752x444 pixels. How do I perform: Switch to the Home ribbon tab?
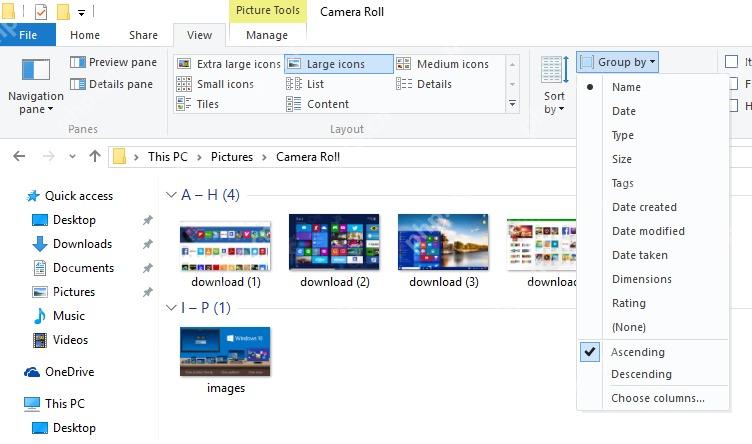[85, 35]
